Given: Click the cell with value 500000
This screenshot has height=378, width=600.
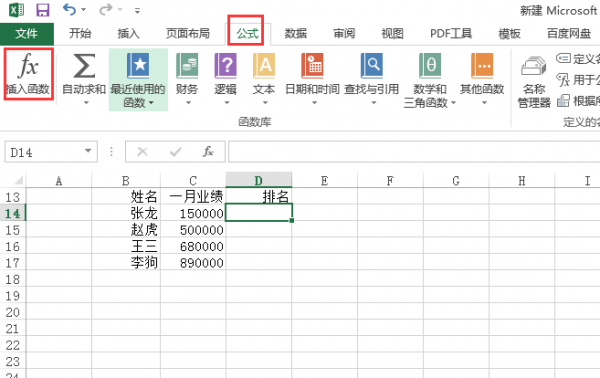Looking at the screenshot, I should (193, 230).
